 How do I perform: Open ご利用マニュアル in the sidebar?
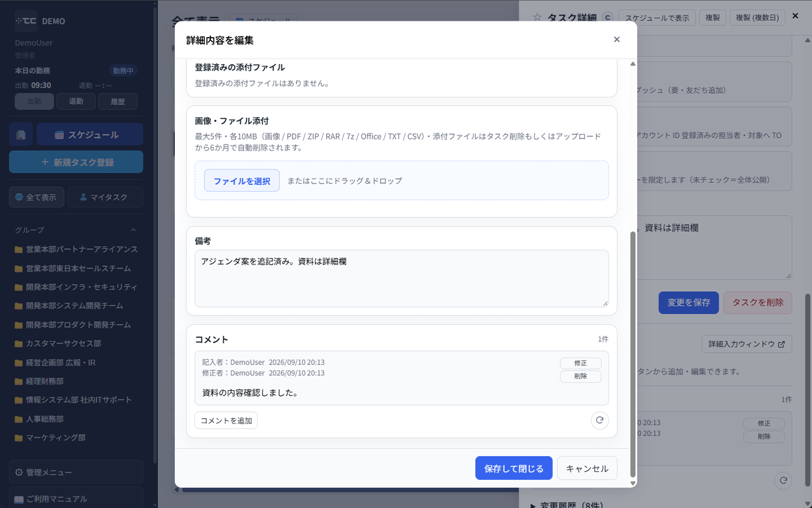(76, 498)
